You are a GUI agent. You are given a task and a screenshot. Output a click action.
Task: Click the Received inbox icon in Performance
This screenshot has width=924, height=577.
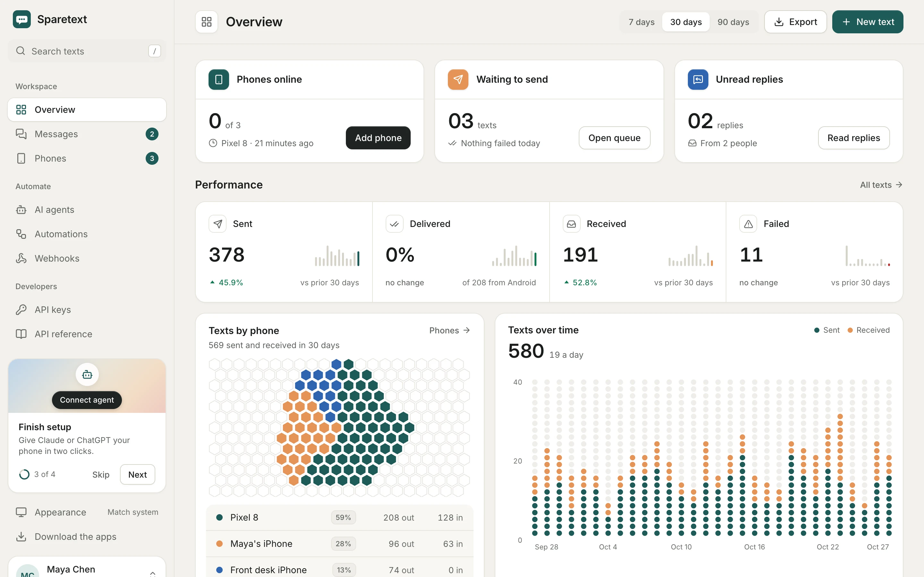(572, 224)
